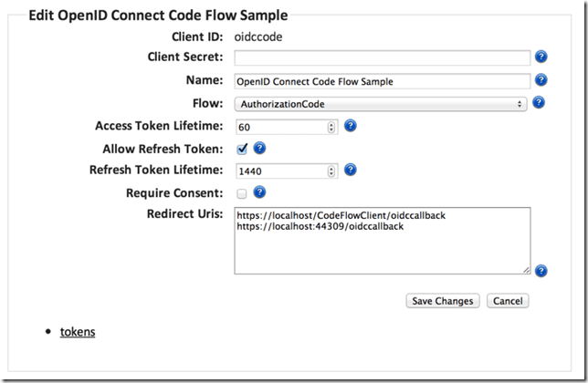Screen dimensions: 588x383
Task: Click the Cancel button
Action: tap(508, 301)
